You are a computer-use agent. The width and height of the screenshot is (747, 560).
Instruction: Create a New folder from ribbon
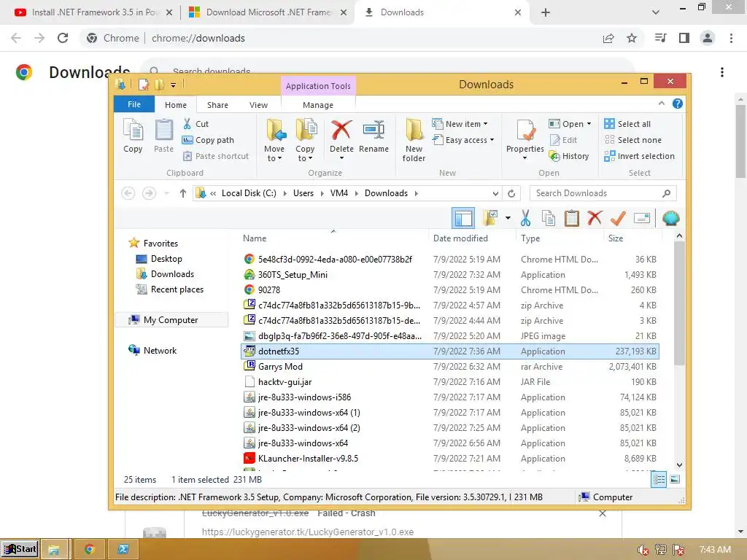pyautogui.click(x=414, y=140)
